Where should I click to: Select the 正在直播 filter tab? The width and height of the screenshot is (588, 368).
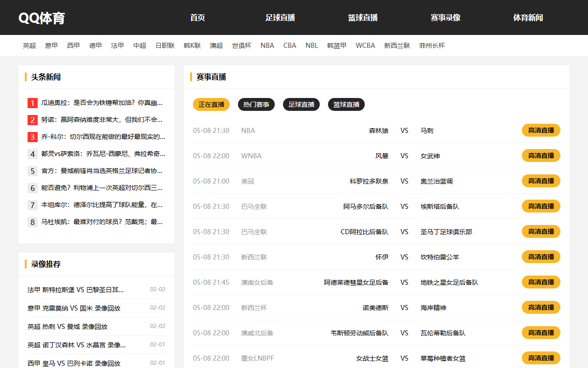(211, 104)
